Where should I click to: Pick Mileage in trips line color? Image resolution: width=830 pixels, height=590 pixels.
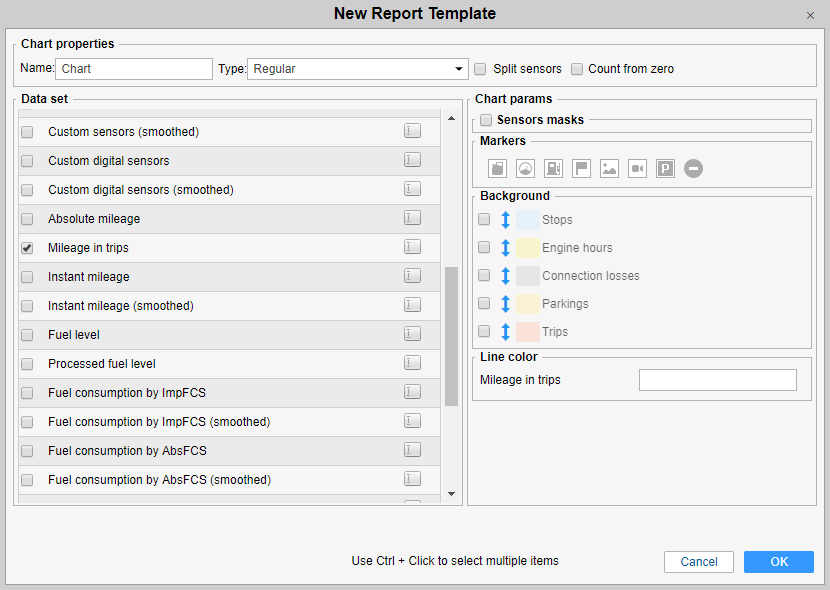click(x=717, y=380)
